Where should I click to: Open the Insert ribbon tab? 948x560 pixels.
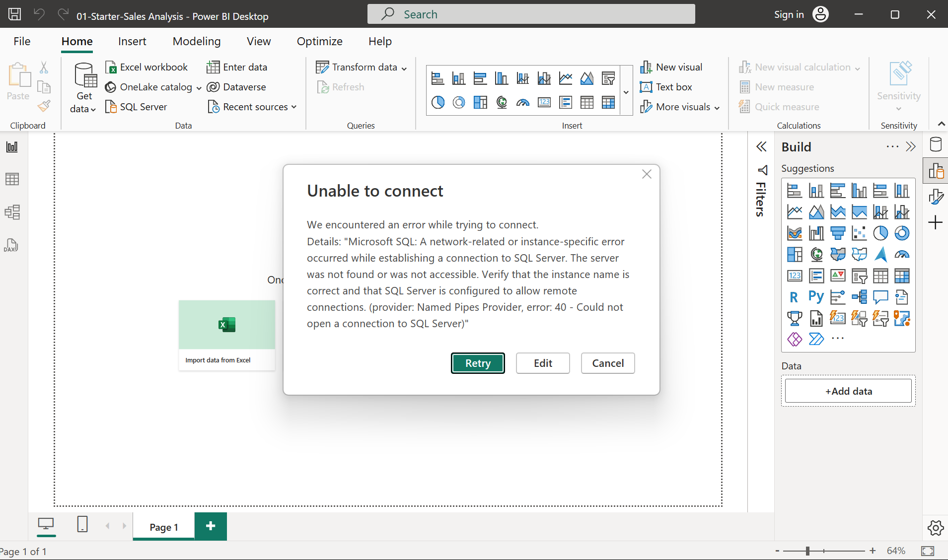(x=132, y=41)
